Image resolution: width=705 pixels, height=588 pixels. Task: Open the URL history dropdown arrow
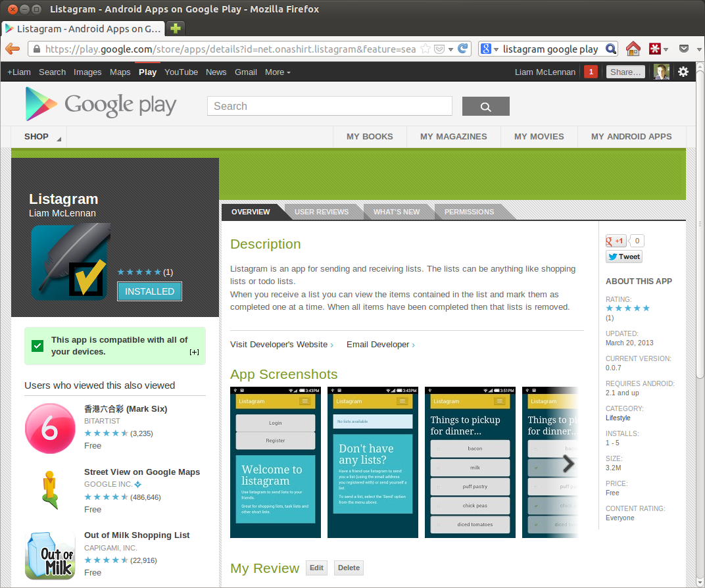click(x=450, y=49)
